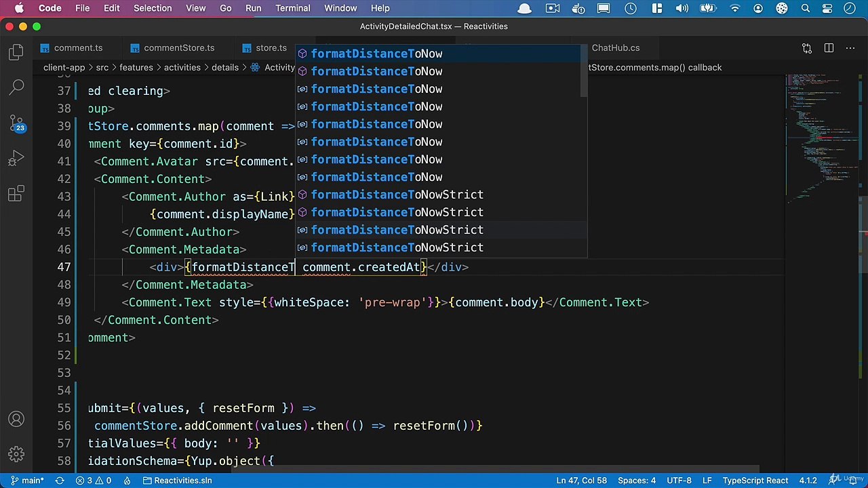Open the File menu

coord(82,8)
